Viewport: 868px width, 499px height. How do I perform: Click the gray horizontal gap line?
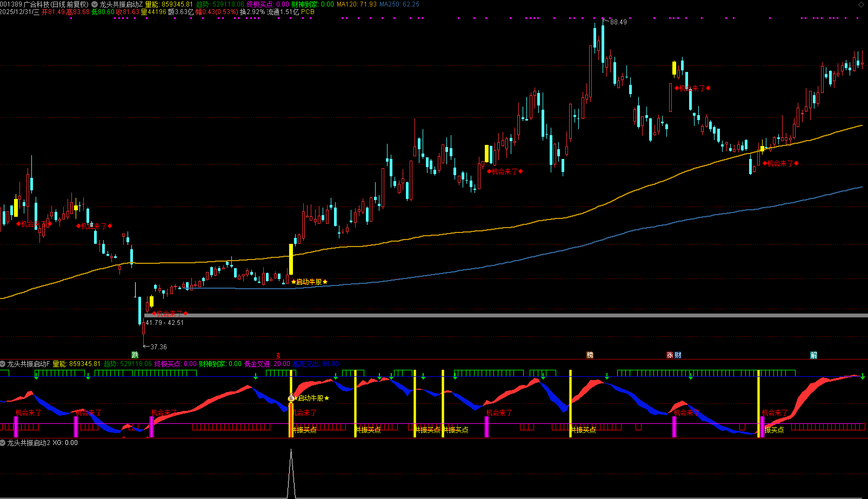coord(506,315)
